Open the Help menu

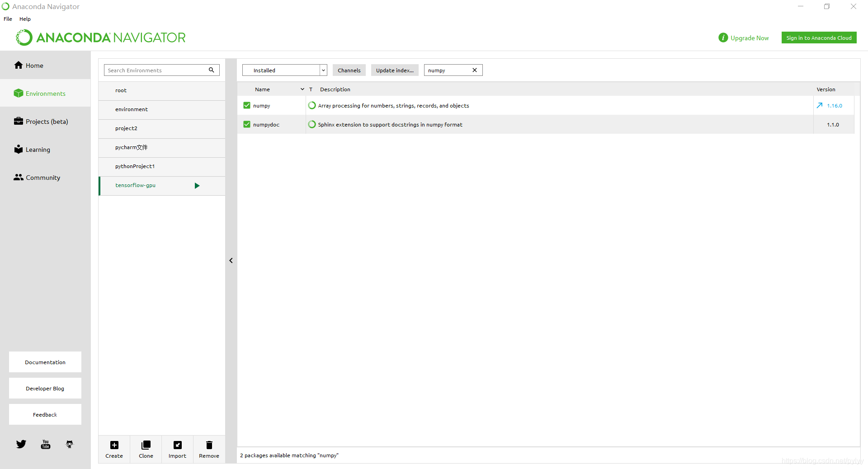tap(25, 19)
